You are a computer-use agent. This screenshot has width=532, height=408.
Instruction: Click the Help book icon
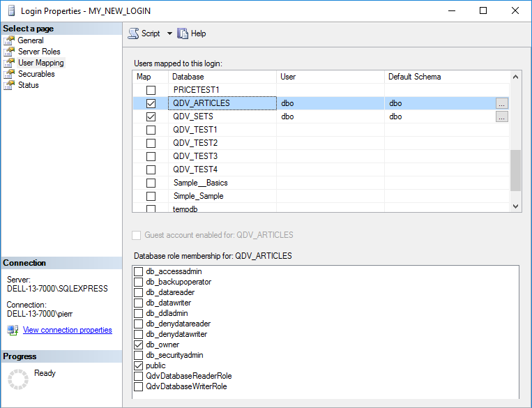pos(183,33)
